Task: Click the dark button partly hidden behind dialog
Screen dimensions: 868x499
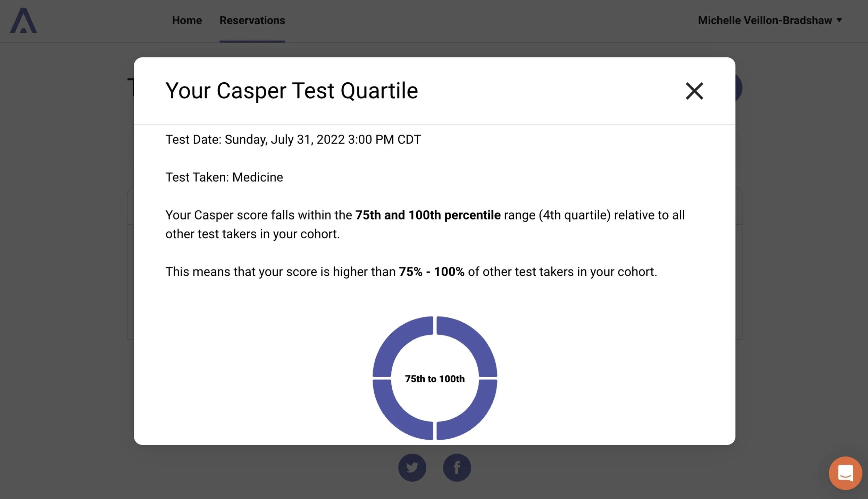Action: [x=739, y=88]
